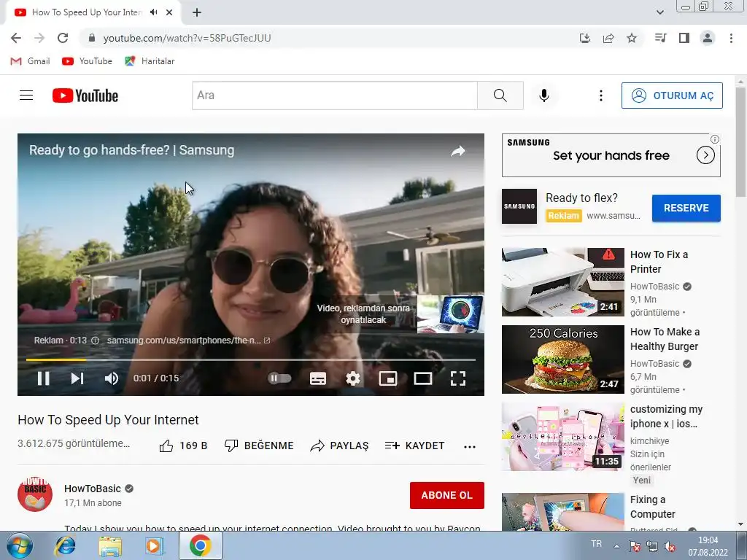
Task: Open more actions ellipsis under video
Action: [x=470, y=447]
